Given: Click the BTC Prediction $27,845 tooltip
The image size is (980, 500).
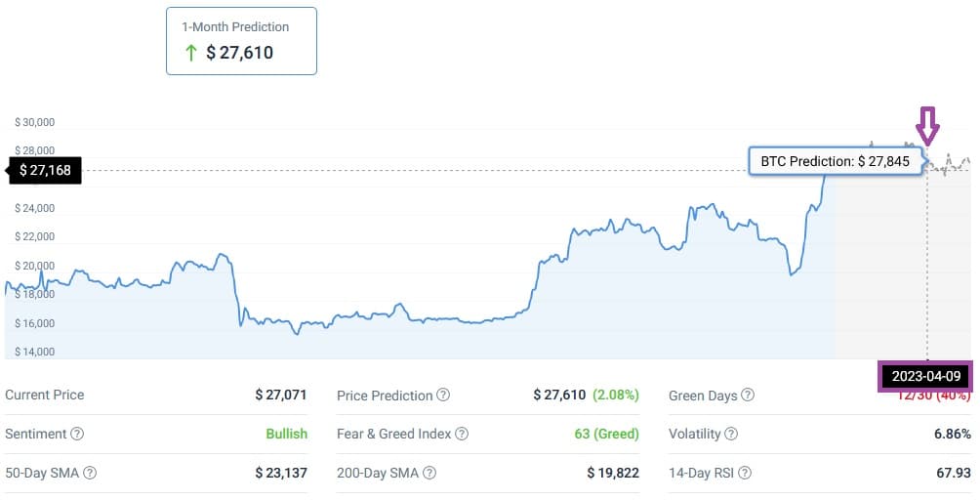Looking at the screenshot, I should 836,161.
